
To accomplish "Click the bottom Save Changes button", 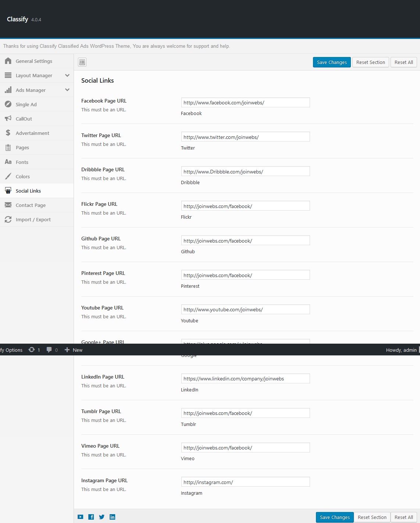I will (x=335, y=517).
